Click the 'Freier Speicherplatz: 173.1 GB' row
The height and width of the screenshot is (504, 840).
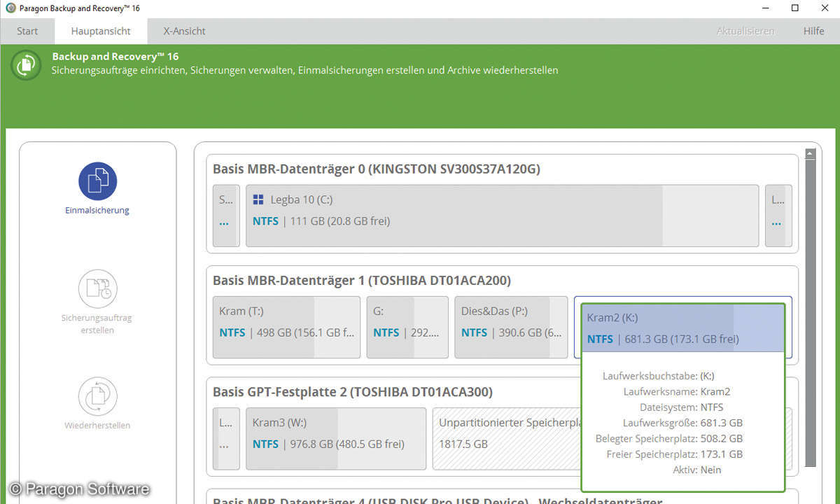[x=674, y=454]
